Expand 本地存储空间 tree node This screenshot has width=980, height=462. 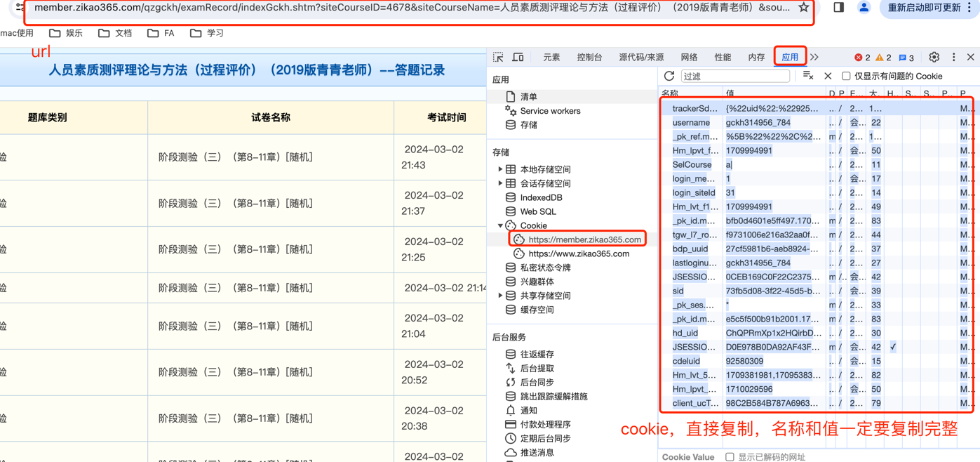(x=500, y=169)
